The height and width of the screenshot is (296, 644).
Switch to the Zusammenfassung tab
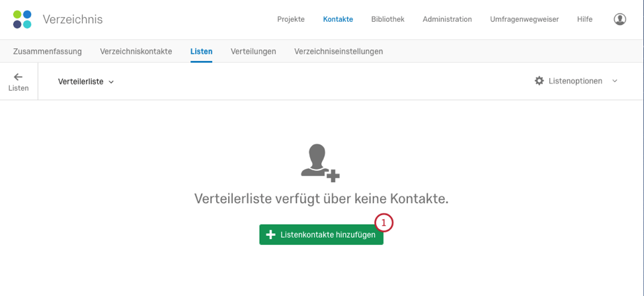click(x=47, y=52)
